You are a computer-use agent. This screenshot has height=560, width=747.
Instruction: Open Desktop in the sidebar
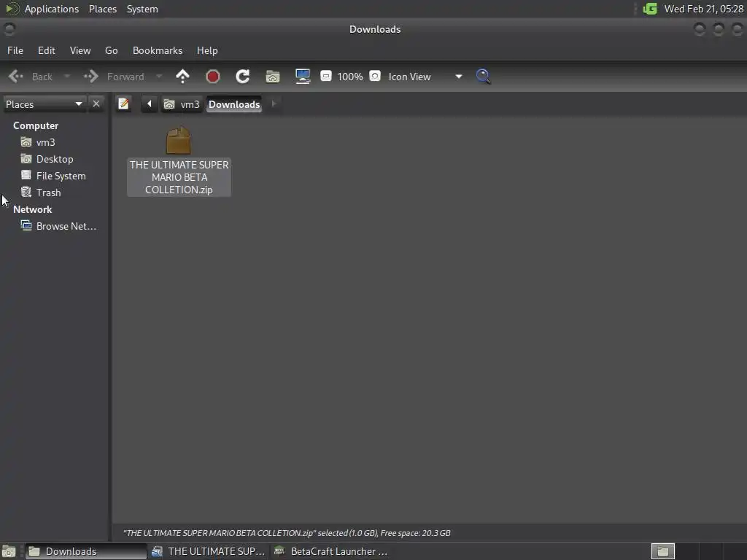[54, 159]
